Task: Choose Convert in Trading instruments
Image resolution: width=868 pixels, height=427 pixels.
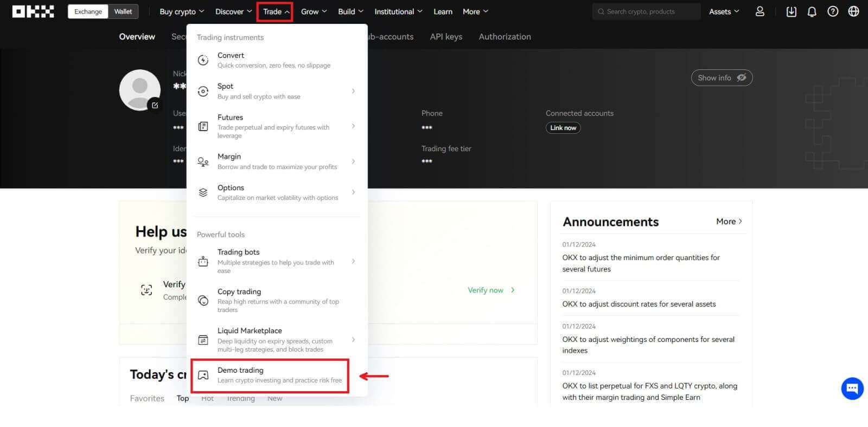Action: [273, 60]
